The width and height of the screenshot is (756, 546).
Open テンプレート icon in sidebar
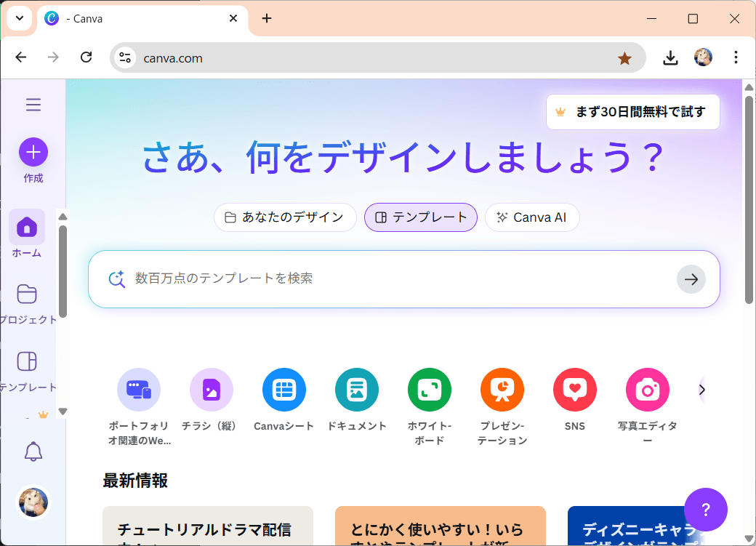pos(27,361)
